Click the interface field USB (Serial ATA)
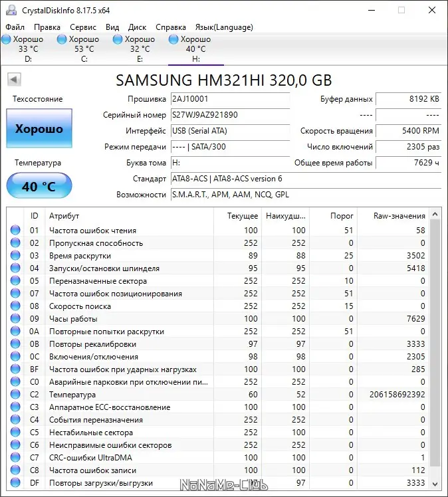 (x=230, y=131)
